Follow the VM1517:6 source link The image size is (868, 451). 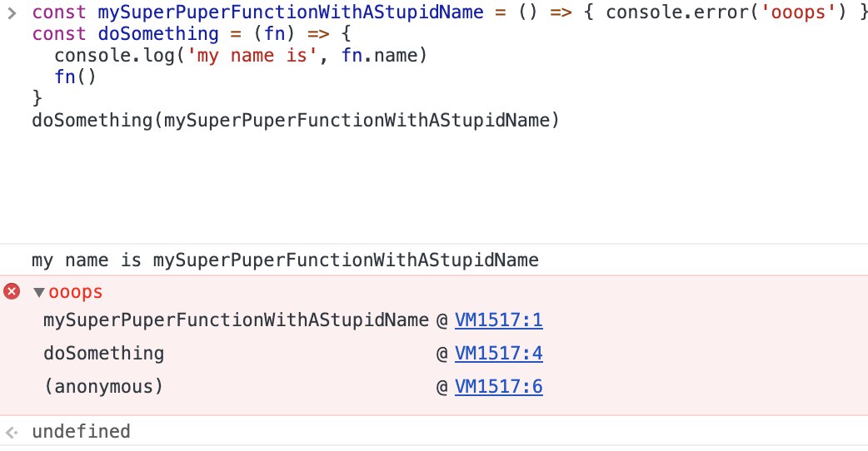498,387
